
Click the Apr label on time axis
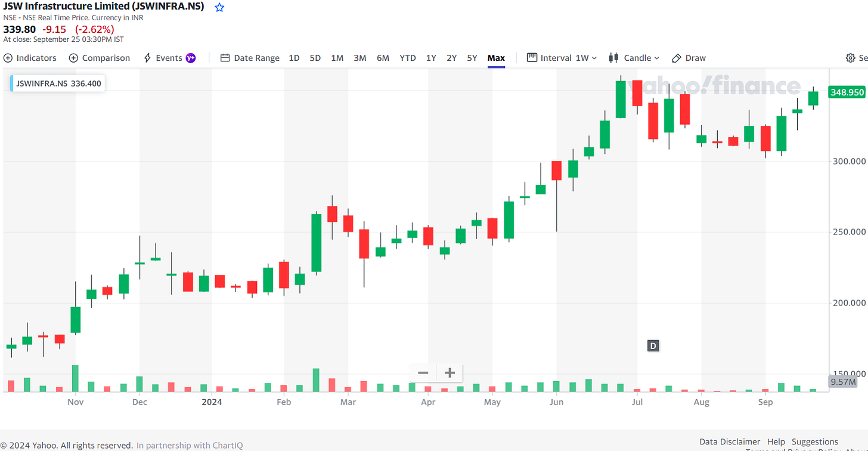point(428,402)
